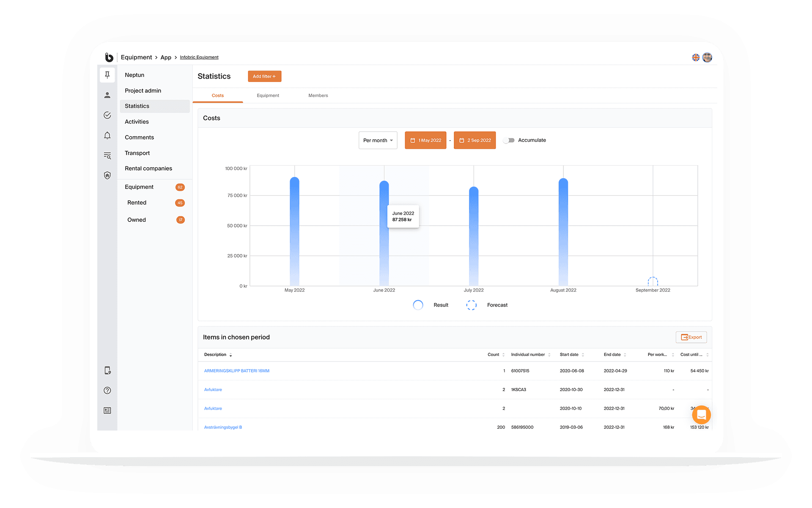Open ARMERINGSKLIPP BATTERI 16MM item link
812x508 pixels.
pyautogui.click(x=236, y=371)
